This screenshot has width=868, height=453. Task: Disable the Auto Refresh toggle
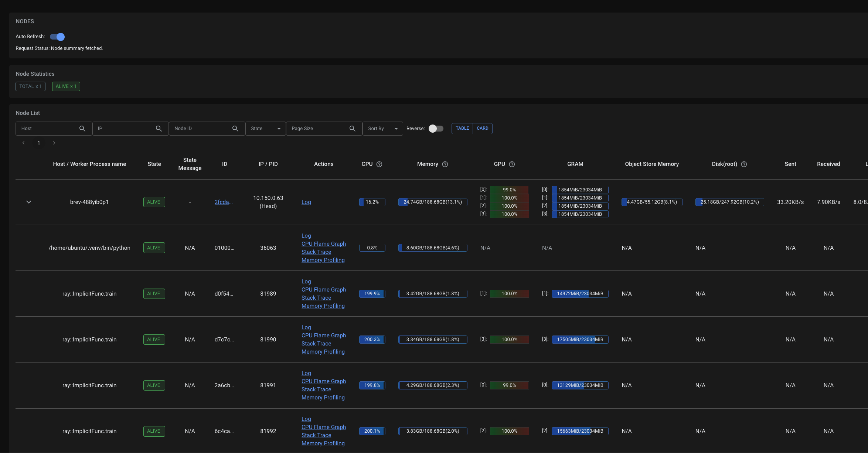(x=57, y=37)
